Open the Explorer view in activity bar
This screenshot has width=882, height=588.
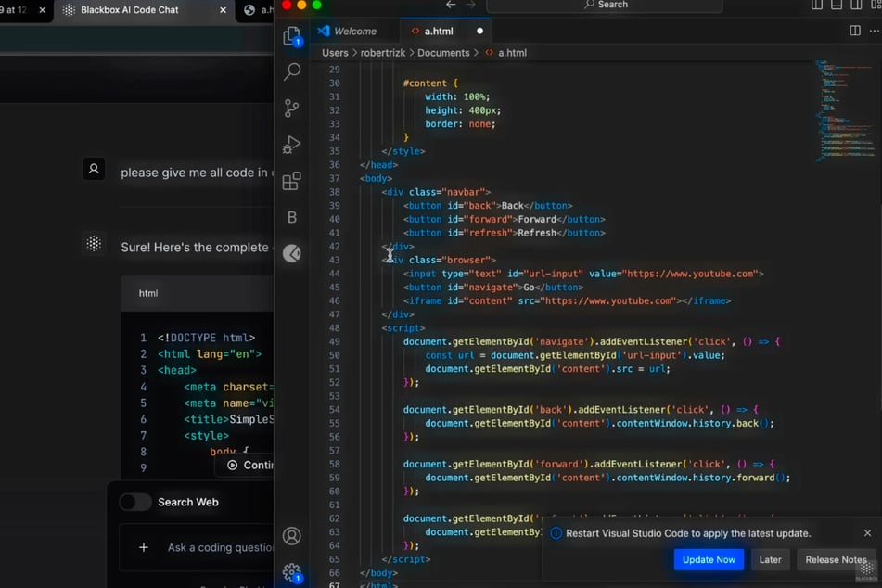292,36
